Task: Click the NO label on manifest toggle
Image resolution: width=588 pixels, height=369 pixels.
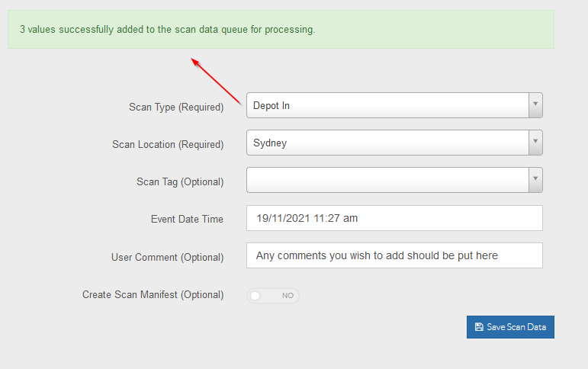Action: click(288, 296)
